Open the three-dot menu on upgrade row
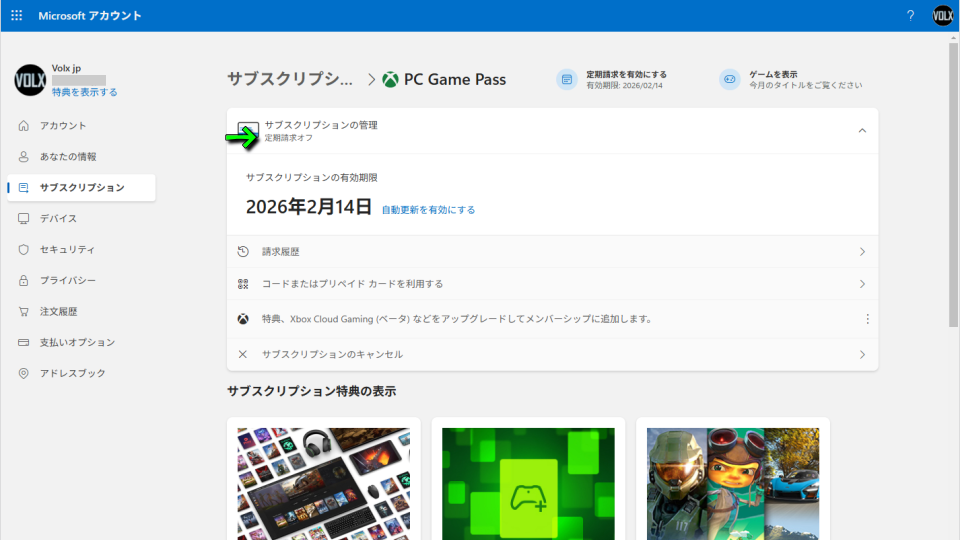Image resolution: width=960 pixels, height=540 pixels. 867,319
